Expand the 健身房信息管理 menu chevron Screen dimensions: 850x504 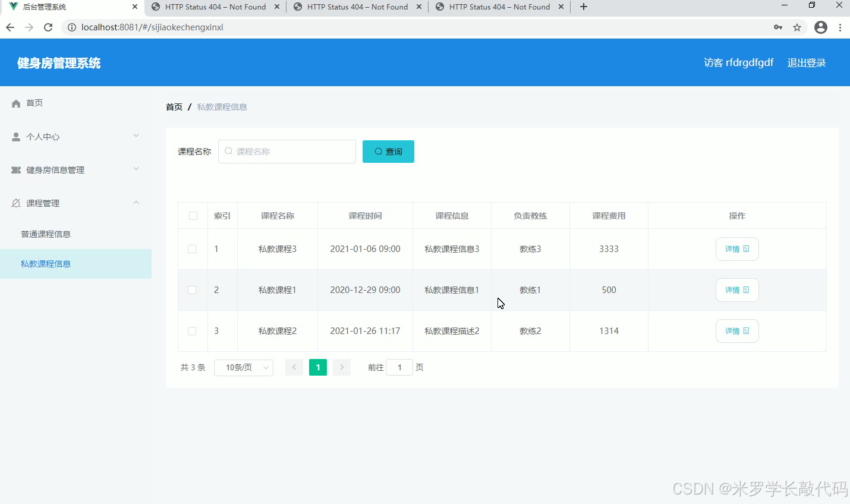tap(136, 169)
